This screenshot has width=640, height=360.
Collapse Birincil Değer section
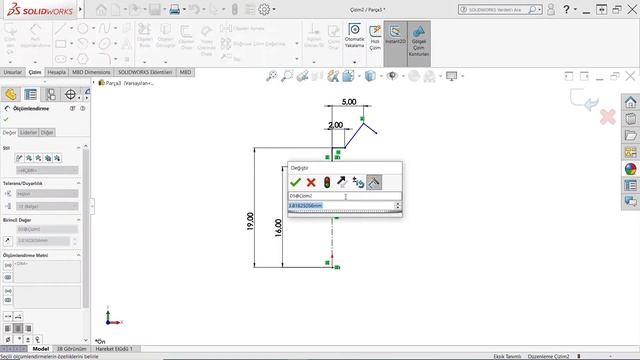coord(78,220)
